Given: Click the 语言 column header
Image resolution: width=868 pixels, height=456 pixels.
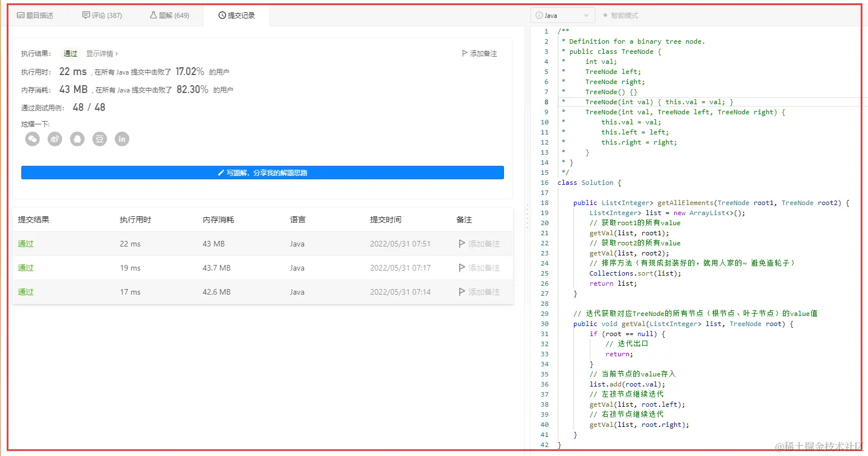Looking at the screenshot, I should click(x=298, y=220).
